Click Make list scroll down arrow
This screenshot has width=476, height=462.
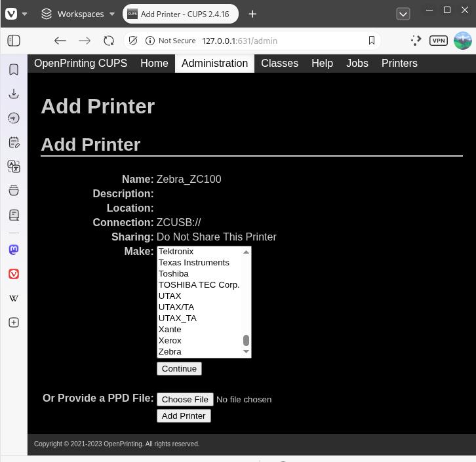247,352
